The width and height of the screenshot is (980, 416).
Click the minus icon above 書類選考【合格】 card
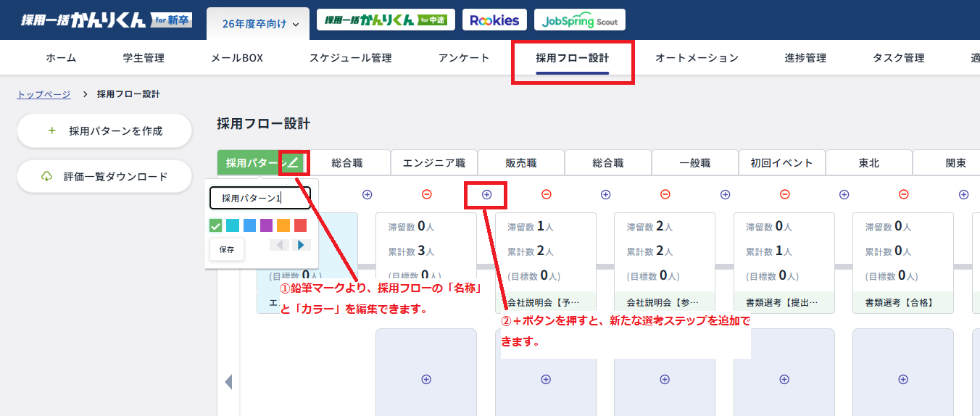pos(903,194)
